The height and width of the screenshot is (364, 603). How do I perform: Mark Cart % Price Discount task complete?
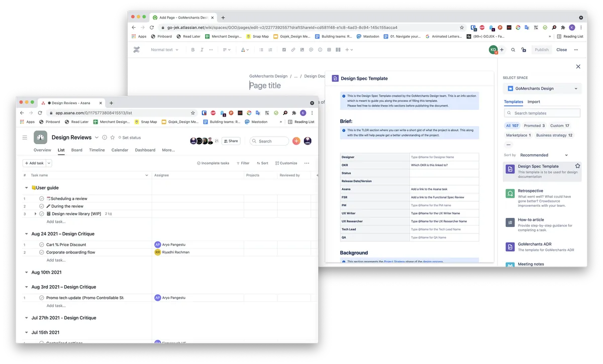[42, 245]
